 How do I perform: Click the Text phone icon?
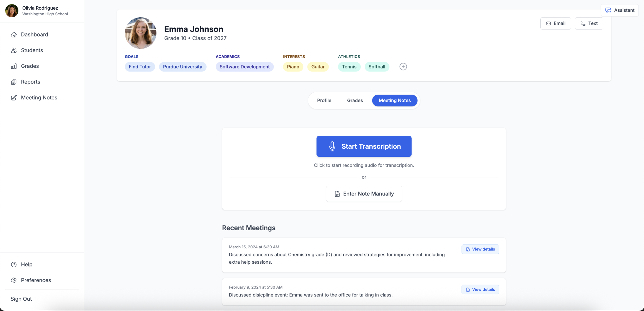pyautogui.click(x=582, y=23)
